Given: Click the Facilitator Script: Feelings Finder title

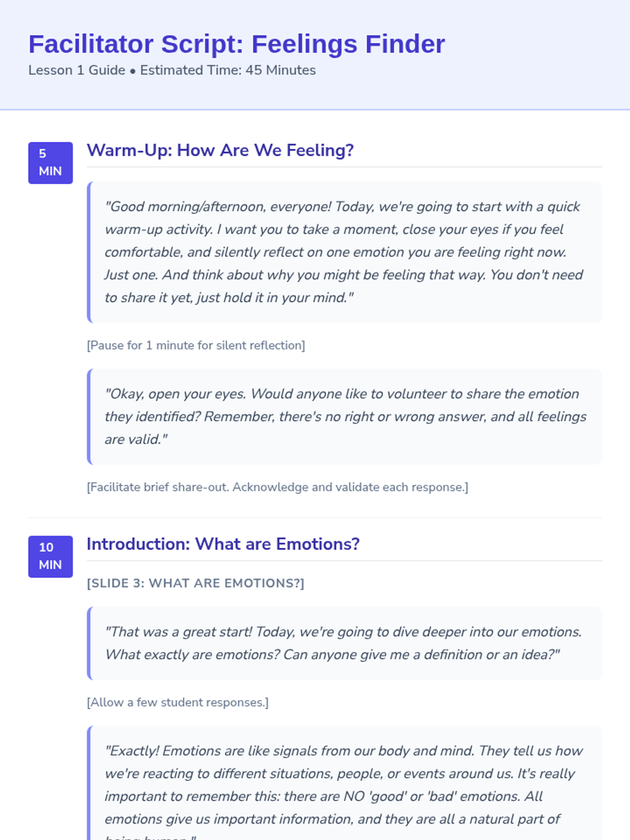Looking at the screenshot, I should [236, 44].
